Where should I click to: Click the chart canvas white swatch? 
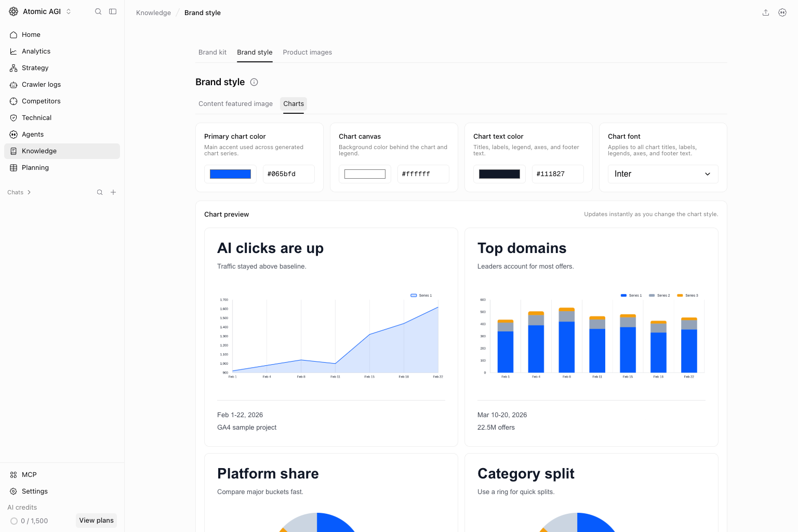click(365, 174)
